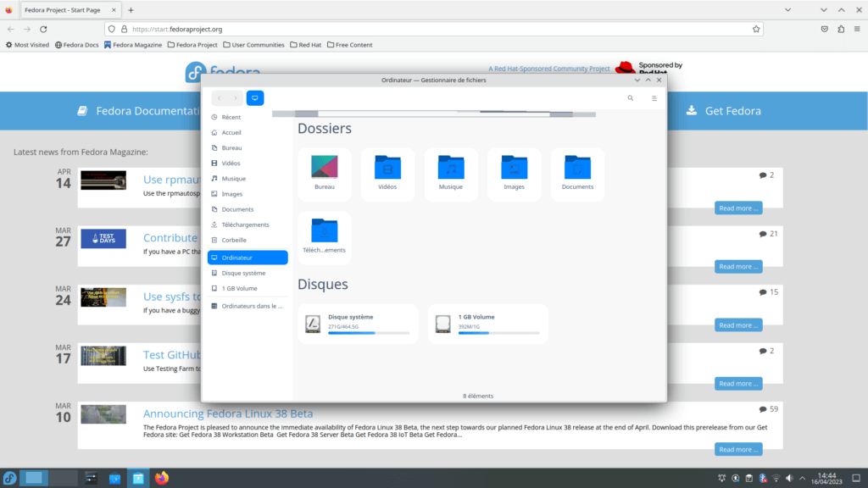Screen dimensions: 868x488
Task: Open a new Firefox tab
Action: pos(131,10)
